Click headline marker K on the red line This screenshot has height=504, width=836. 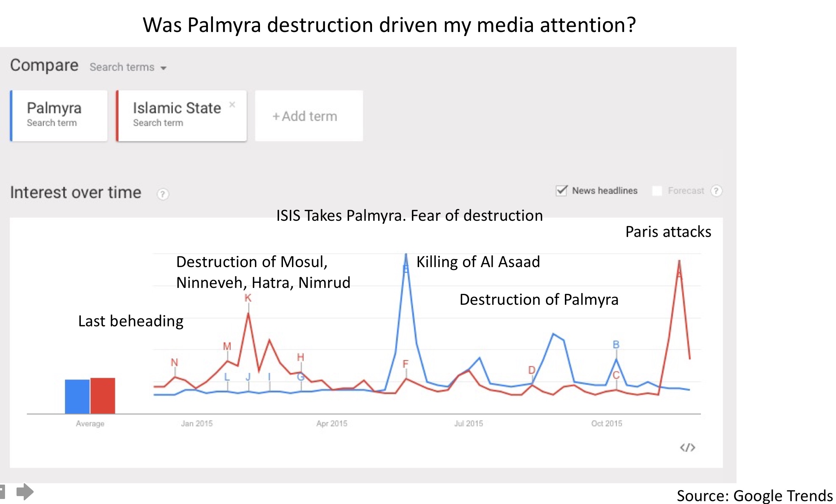(x=248, y=298)
